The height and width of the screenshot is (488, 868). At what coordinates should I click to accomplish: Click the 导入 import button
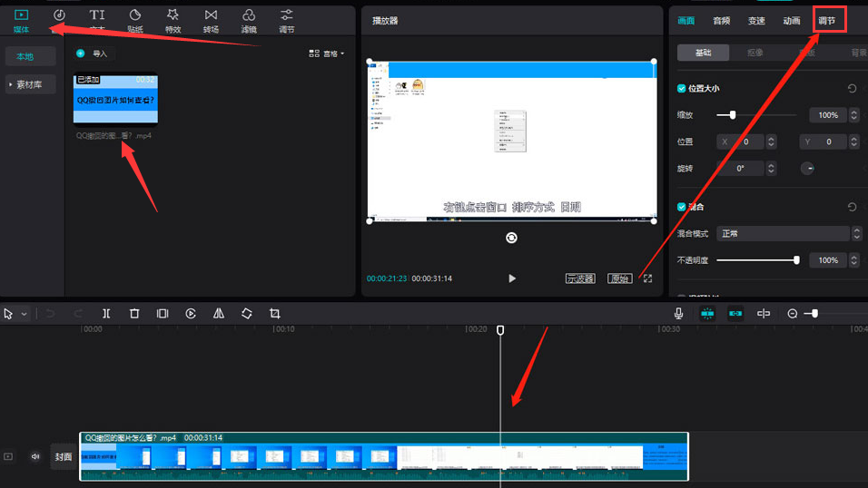[x=93, y=54]
